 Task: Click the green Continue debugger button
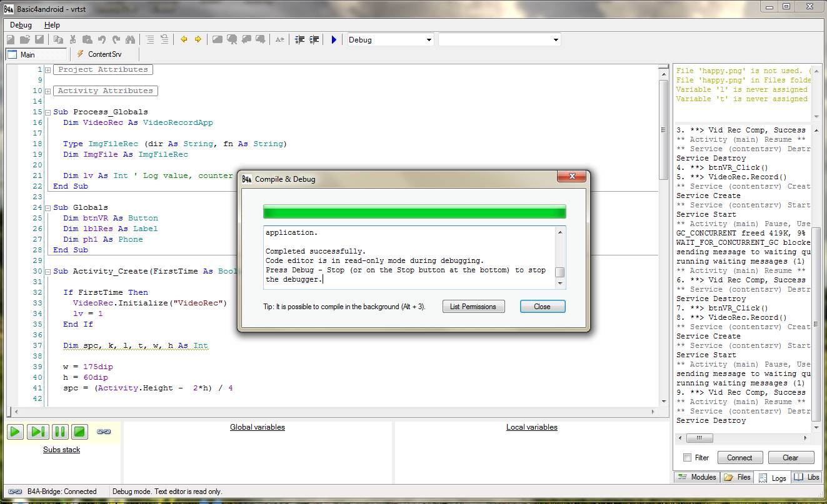point(16,432)
